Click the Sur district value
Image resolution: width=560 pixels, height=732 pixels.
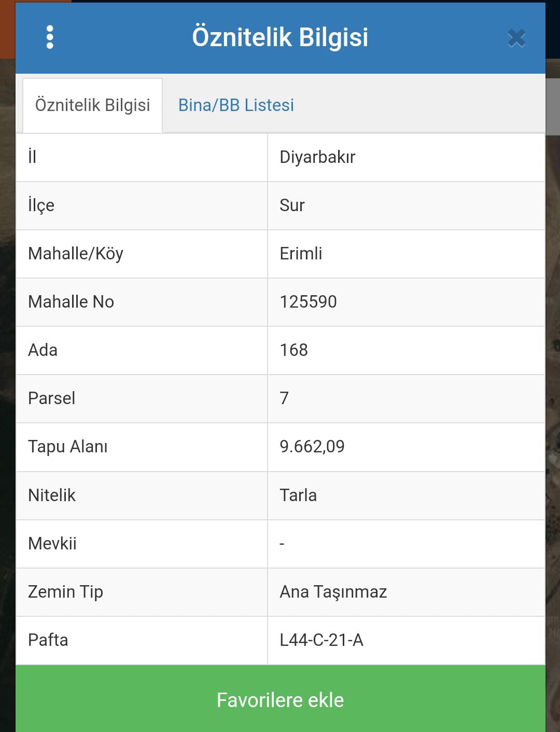[x=292, y=205]
